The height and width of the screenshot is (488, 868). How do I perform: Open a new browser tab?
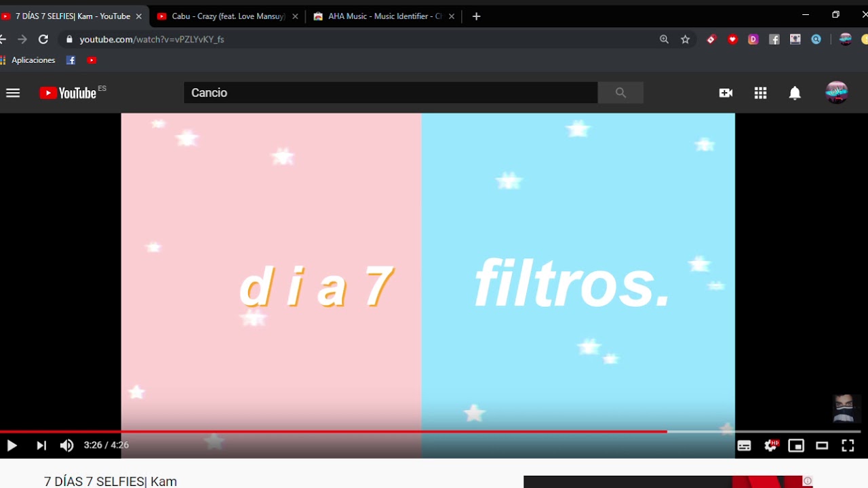(x=476, y=16)
